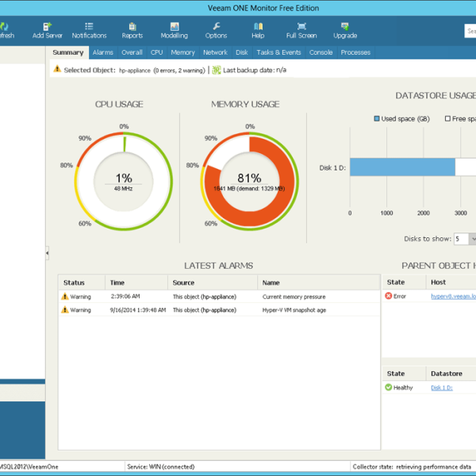Click the 2:39:06 AM alarm time
This screenshot has height=476, width=476.
click(x=125, y=296)
